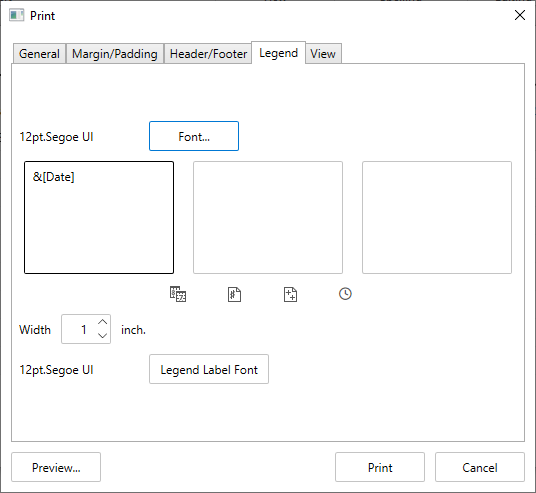Increase Width with the up arrow
Image resolution: width=536 pixels, height=493 pixels.
(103, 322)
